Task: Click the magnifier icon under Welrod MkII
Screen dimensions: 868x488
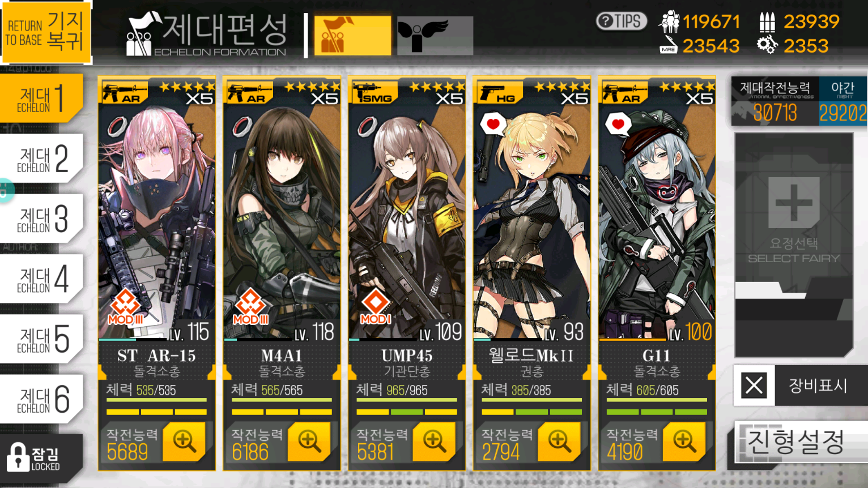Action: tap(559, 441)
